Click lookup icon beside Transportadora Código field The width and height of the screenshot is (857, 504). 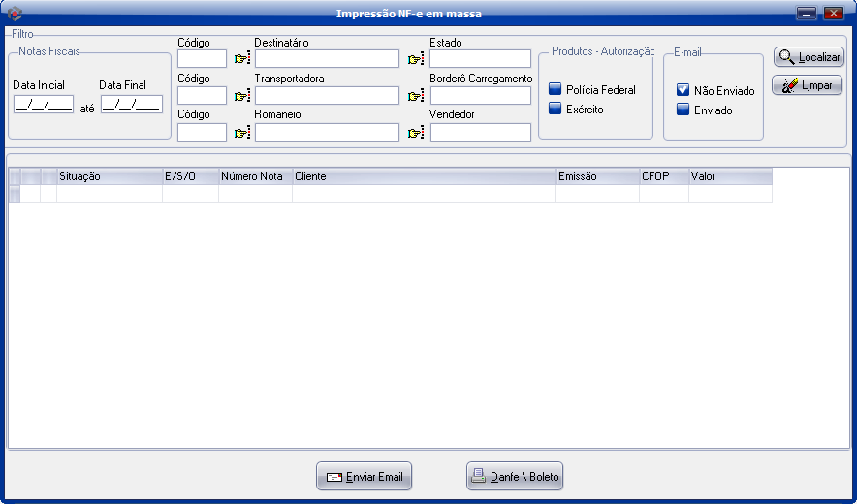(241, 96)
